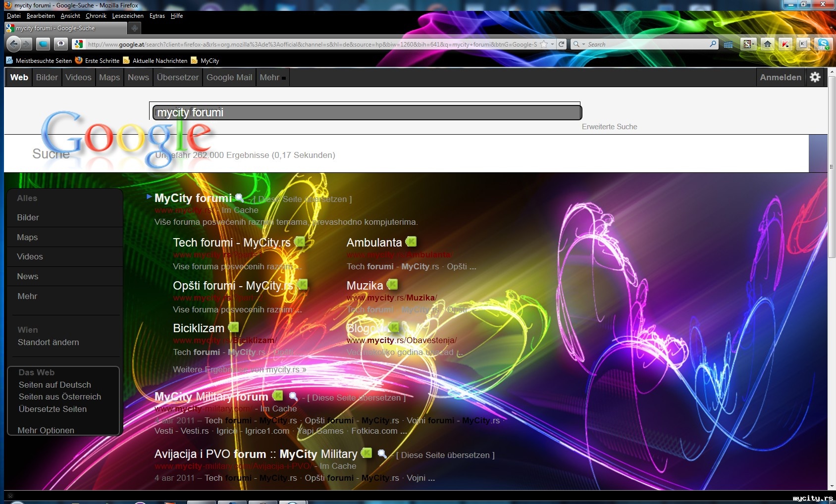Click the magnifier in the Firefox search box
The image size is (836, 504).
pyautogui.click(x=713, y=44)
